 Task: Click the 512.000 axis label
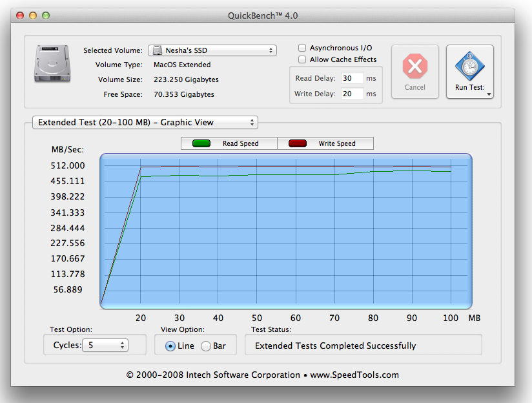tap(68, 166)
